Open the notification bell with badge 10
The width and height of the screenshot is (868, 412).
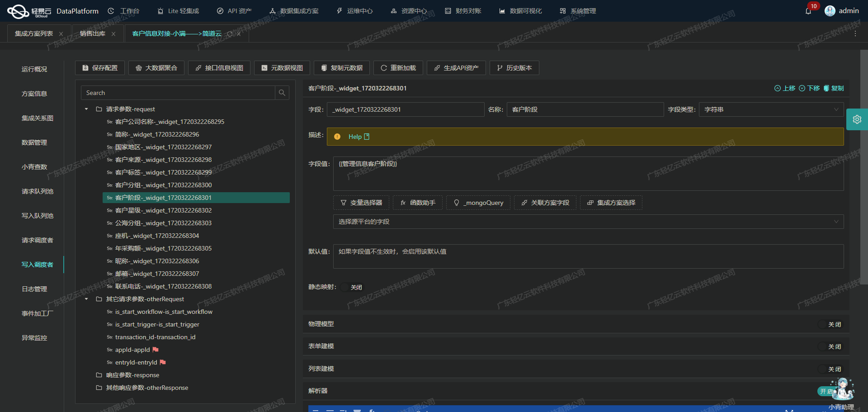[x=809, y=10]
